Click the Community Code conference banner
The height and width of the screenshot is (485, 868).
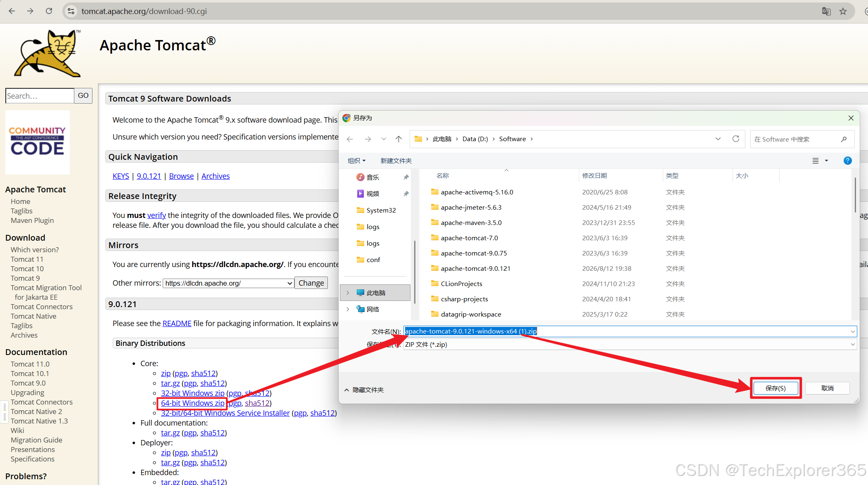pyautogui.click(x=38, y=142)
